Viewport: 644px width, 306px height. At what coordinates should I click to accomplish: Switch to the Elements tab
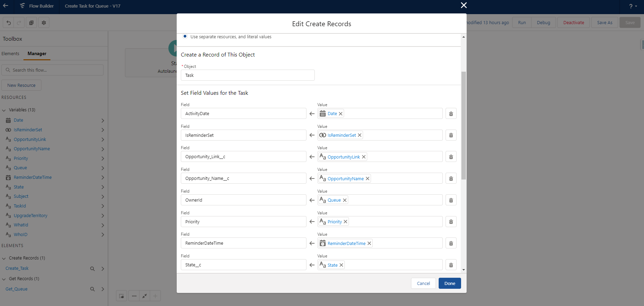click(x=10, y=54)
